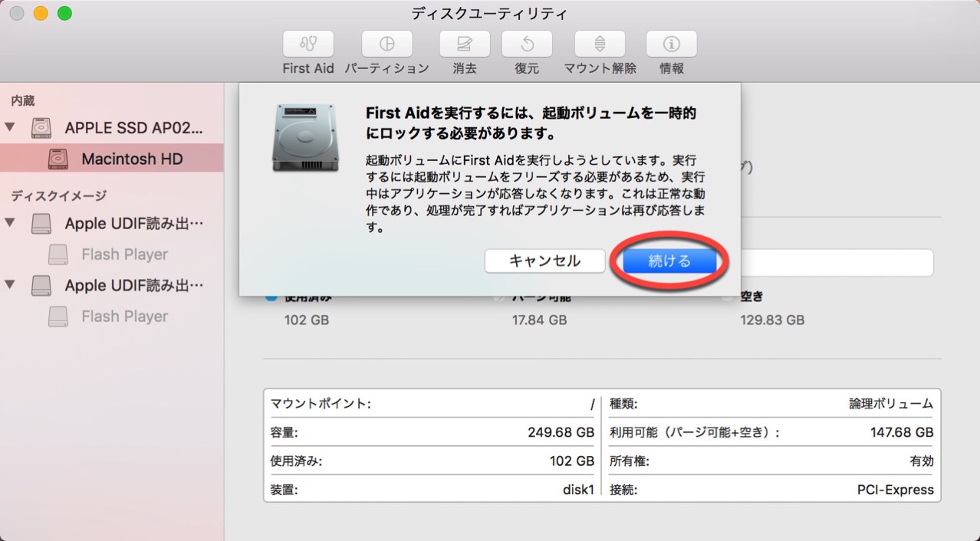Click the green zoom window button
Screen dimensions: 980x541
(64, 13)
